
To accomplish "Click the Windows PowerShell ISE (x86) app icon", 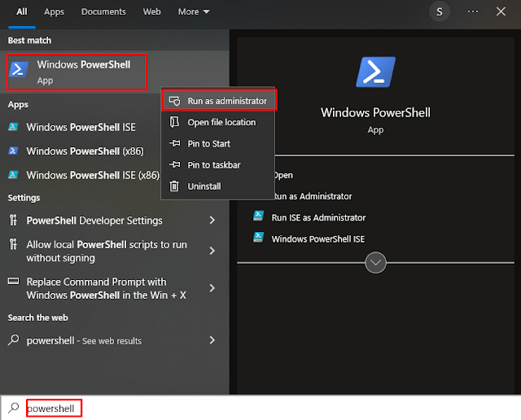I will (x=13, y=175).
